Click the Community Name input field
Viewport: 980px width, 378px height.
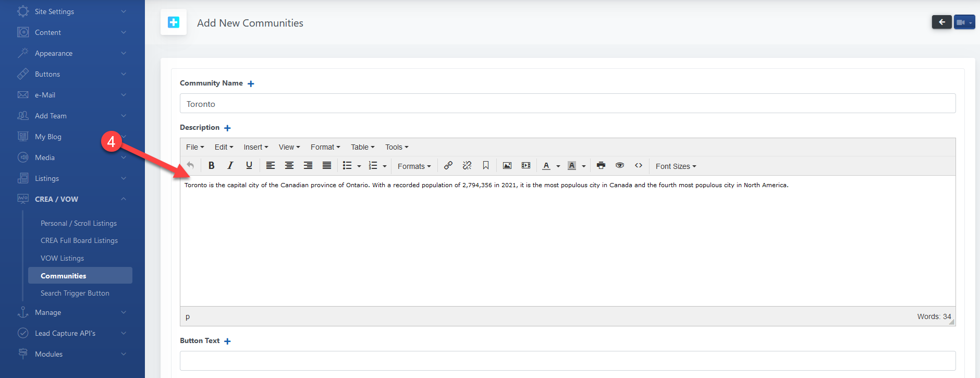click(x=567, y=104)
